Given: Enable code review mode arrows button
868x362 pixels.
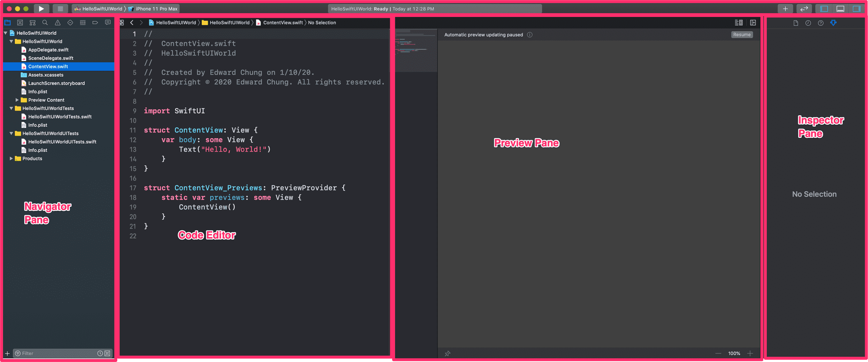Looking at the screenshot, I should [804, 8].
